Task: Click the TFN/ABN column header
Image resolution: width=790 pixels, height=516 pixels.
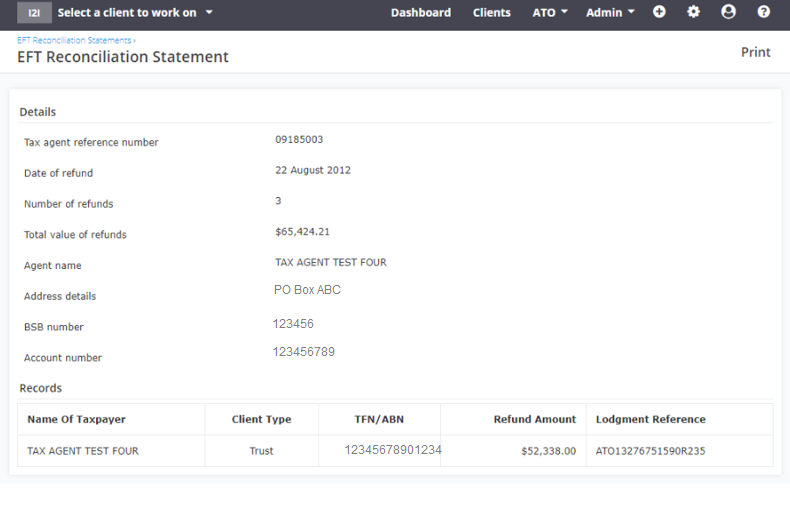Action: pyautogui.click(x=379, y=419)
